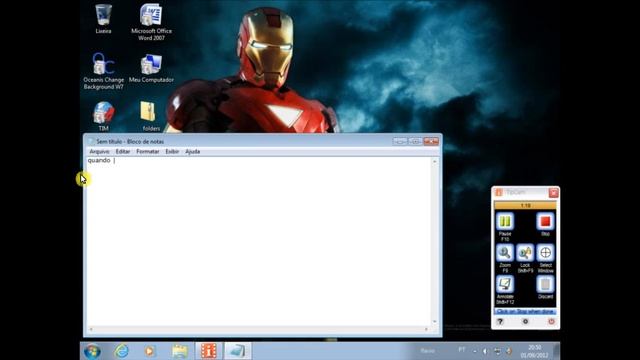Select Oceanis Change Background W7 icon
Image resolution: width=640 pixels, height=360 pixels.
tap(103, 71)
